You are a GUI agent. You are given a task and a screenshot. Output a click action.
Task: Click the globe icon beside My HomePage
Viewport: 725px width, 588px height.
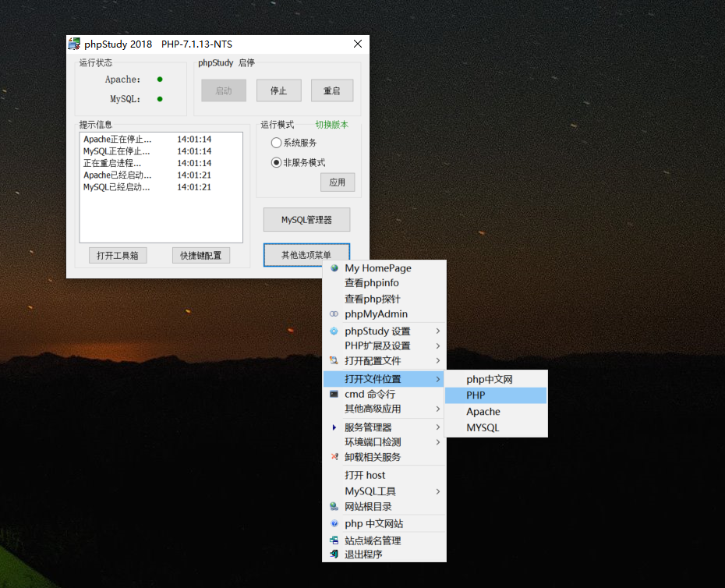coord(334,267)
